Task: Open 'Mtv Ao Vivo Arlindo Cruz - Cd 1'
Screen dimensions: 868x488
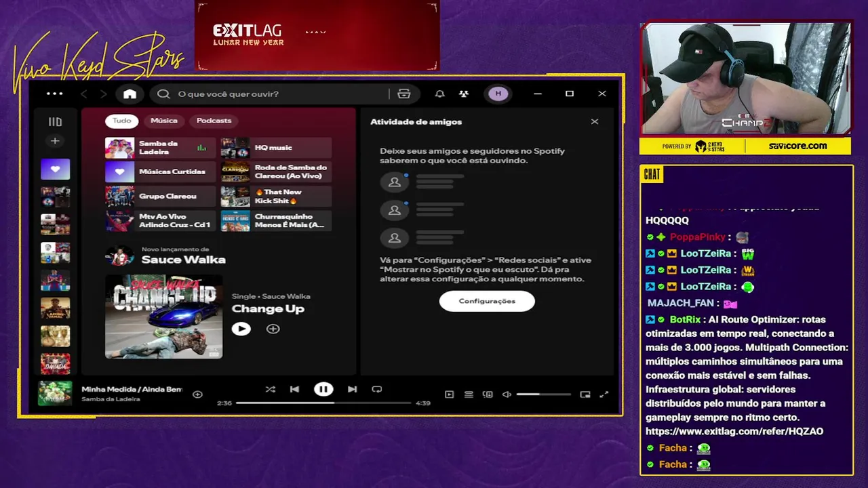Action: point(160,221)
